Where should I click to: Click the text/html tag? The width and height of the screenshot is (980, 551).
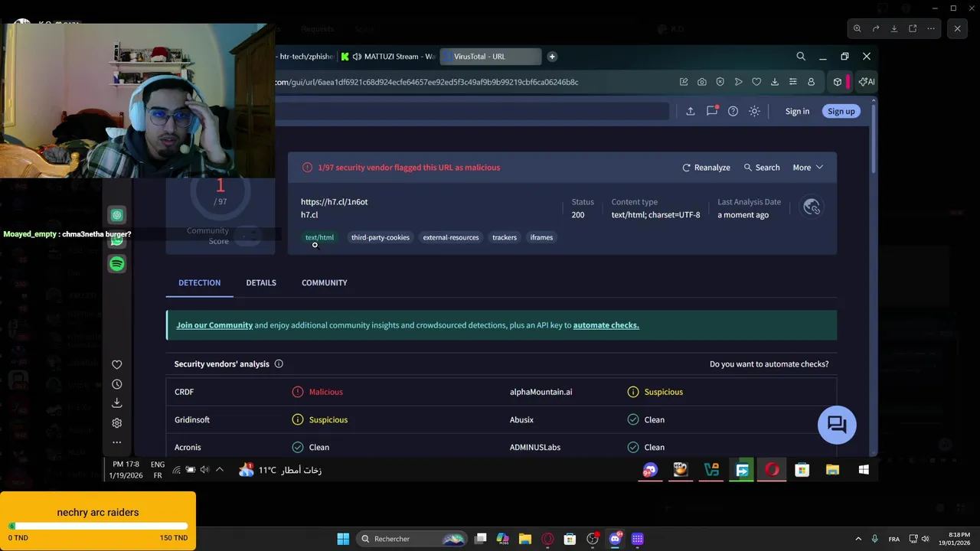[319, 237]
